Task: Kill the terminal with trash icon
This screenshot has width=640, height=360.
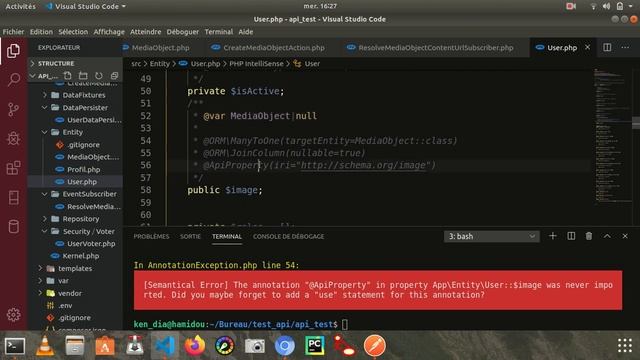Action: coord(589,236)
